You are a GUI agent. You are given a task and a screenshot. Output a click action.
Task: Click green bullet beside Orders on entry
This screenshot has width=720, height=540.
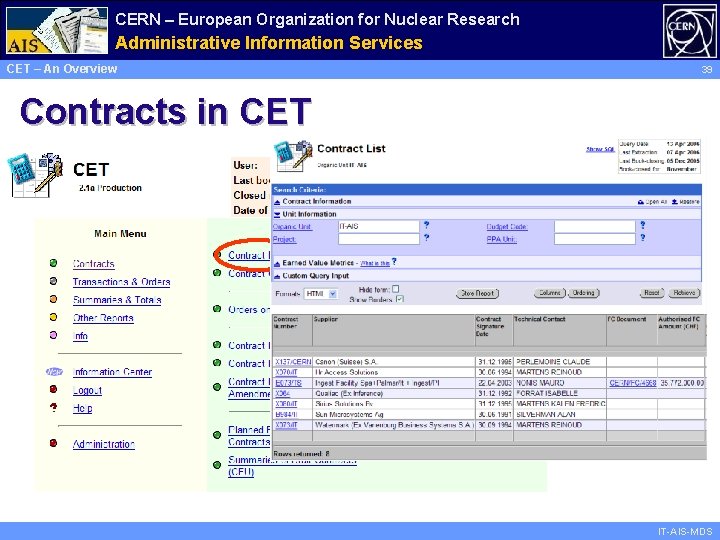tap(217, 309)
